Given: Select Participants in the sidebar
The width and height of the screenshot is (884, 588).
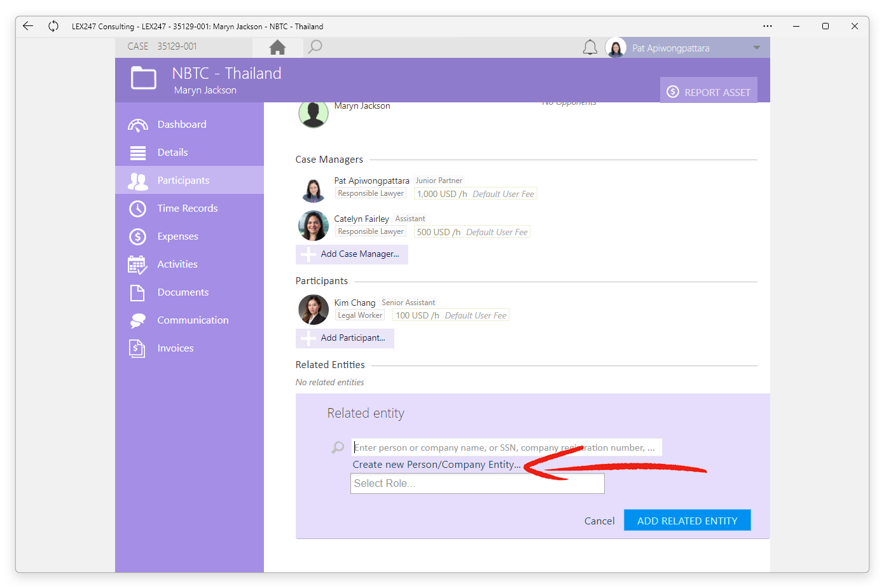Looking at the screenshot, I should [x=190, y=181].
